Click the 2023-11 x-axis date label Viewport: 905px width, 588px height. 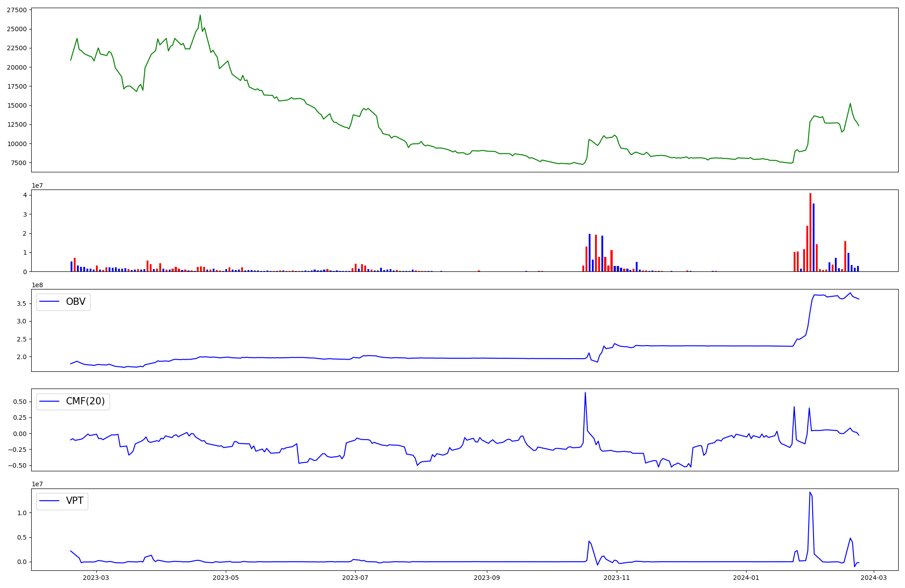[x=617, y=578]
